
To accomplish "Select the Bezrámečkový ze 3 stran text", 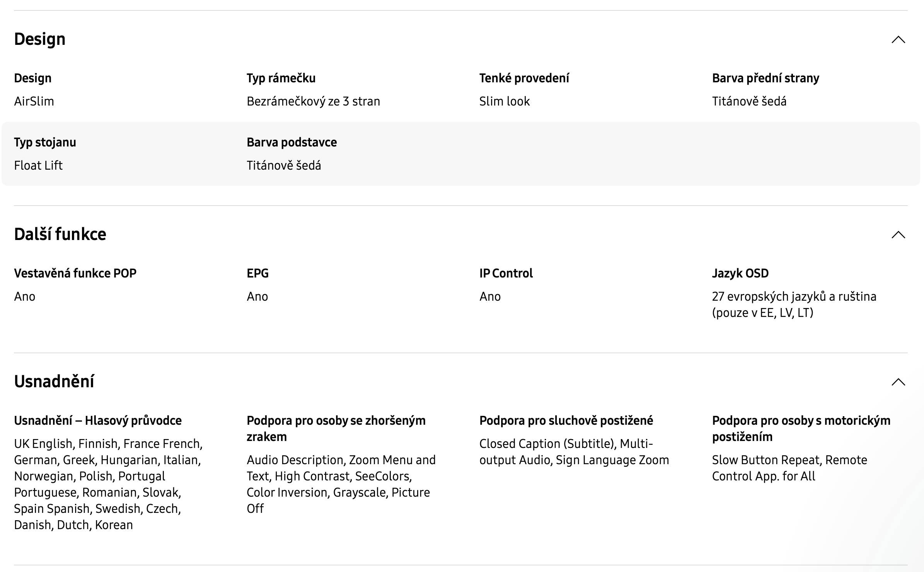I will [x=314, y=101].
